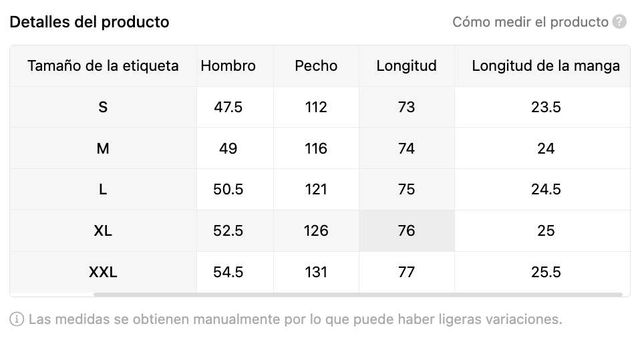Click the highlighted 76 length cell

[x=407, y=230]
